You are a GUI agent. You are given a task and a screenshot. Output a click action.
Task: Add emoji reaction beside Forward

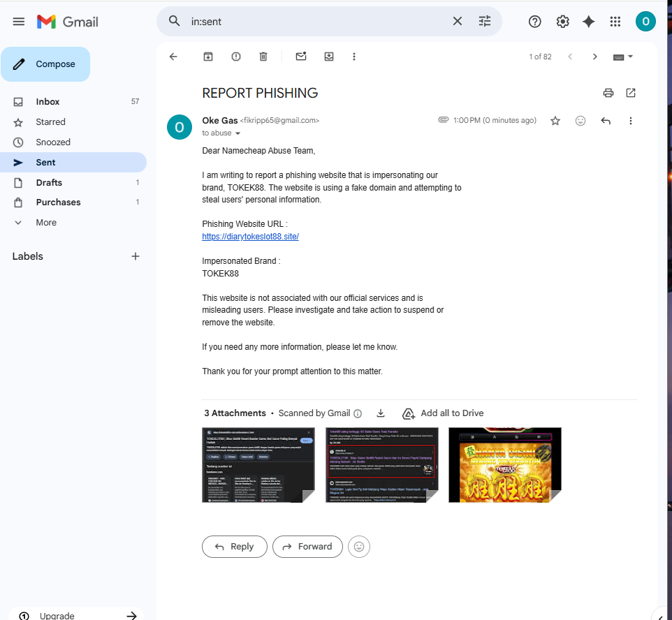click(359, 547)
